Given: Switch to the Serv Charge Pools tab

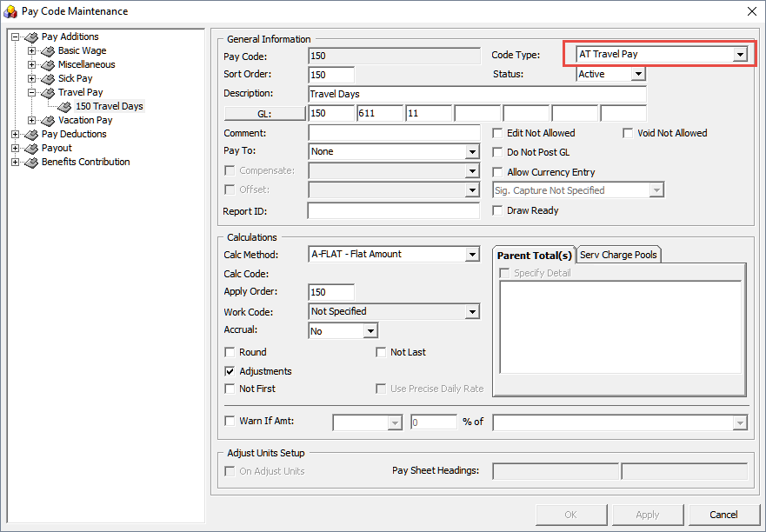Looking at the screenshot, I should click(x=619, y=255).
